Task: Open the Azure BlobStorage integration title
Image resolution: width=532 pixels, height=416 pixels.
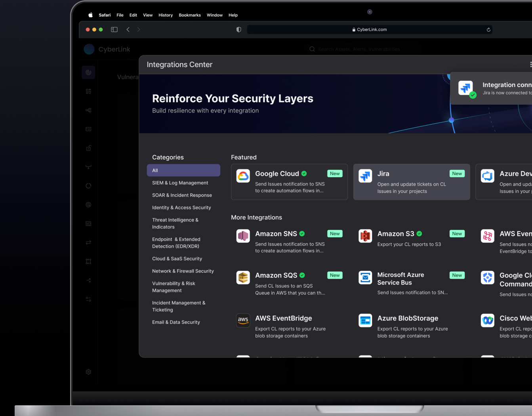Action: 408,318
